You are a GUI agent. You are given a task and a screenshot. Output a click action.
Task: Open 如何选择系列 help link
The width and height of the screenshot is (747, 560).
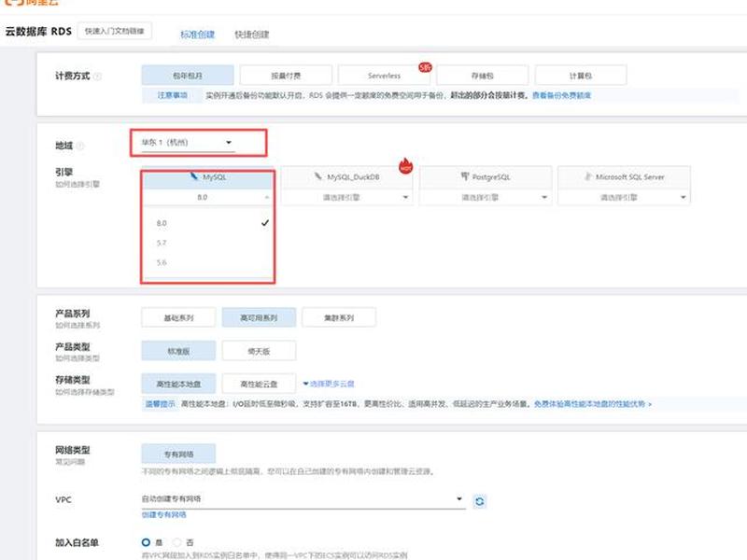[78, 325]
